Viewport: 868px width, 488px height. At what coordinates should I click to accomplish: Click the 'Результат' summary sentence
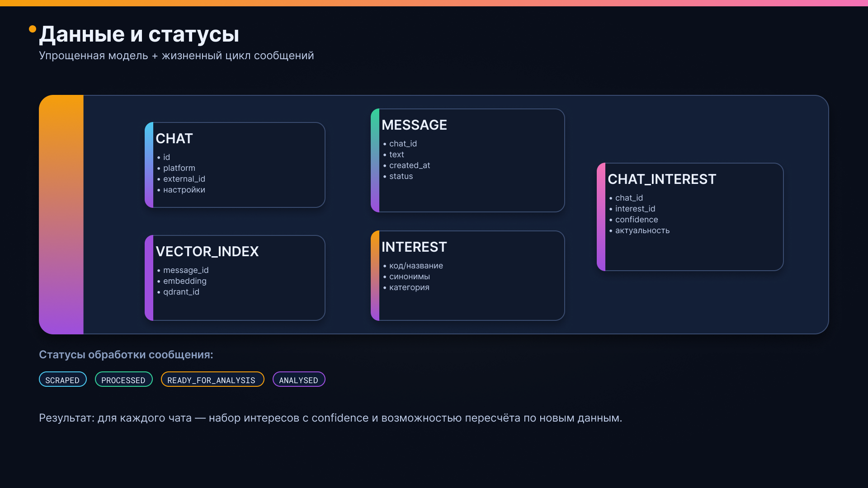click(330, 418)
